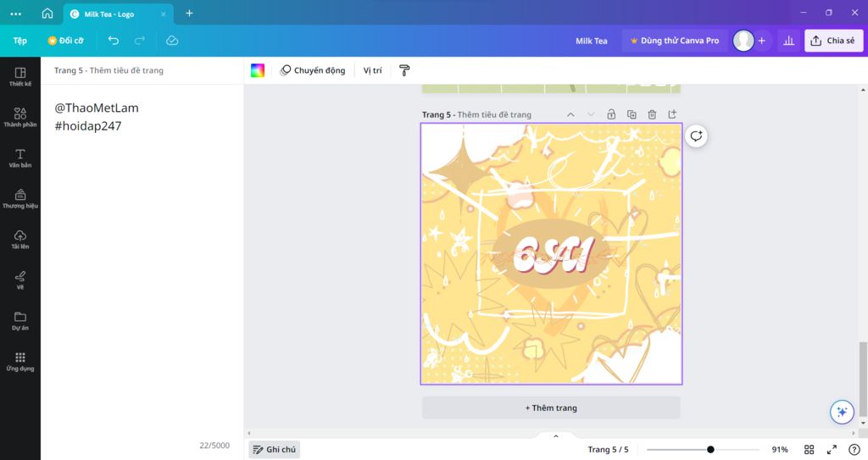868x460 pixels.
Task: Delete page 5 with trash icon
Action: tap(652, 114)
